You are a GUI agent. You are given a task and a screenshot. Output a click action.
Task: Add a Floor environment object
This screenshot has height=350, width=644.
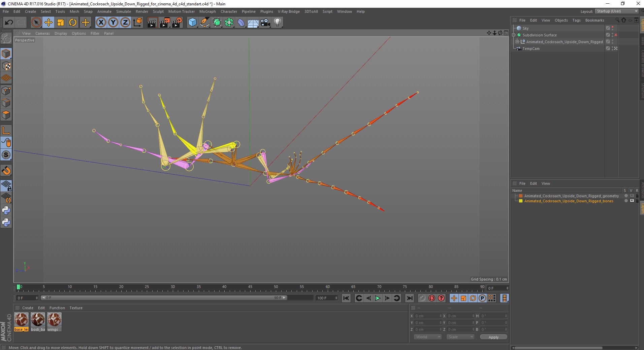(x=253, y=23)
